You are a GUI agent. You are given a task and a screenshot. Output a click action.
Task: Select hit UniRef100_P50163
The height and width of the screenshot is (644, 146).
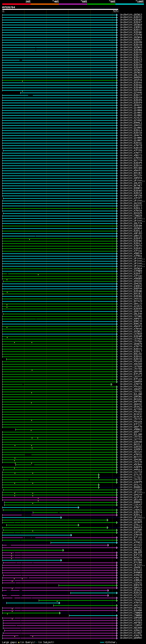[x=131, y=412]
